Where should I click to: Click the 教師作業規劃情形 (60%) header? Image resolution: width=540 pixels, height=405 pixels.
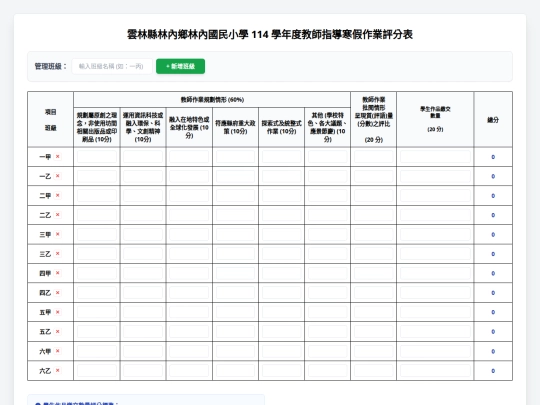click(212, 100)
